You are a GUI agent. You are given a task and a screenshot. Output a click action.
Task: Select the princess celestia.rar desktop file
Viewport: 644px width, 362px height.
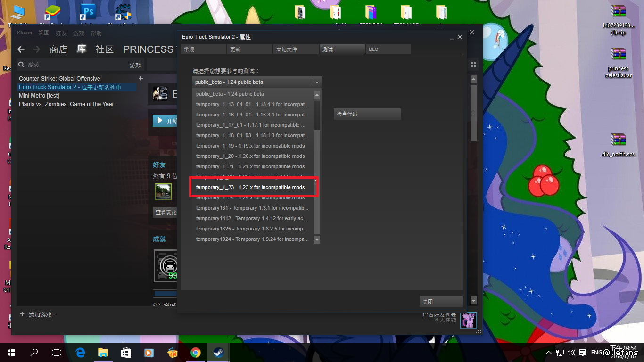click(618, 63)
